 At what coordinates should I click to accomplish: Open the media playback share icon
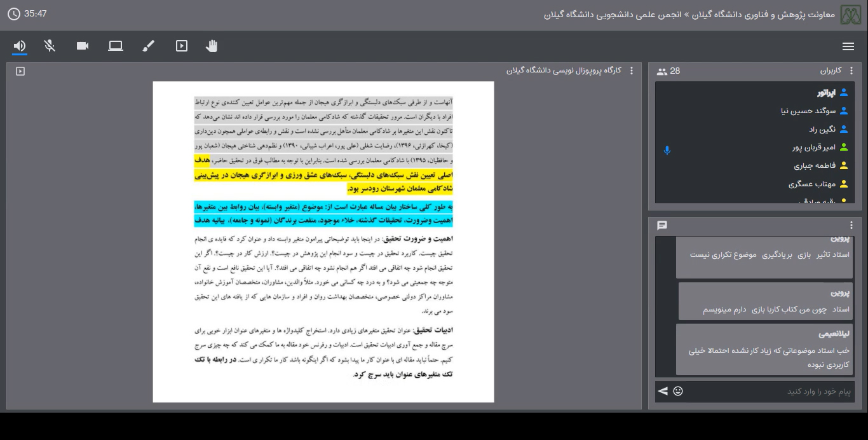(182, 46)
